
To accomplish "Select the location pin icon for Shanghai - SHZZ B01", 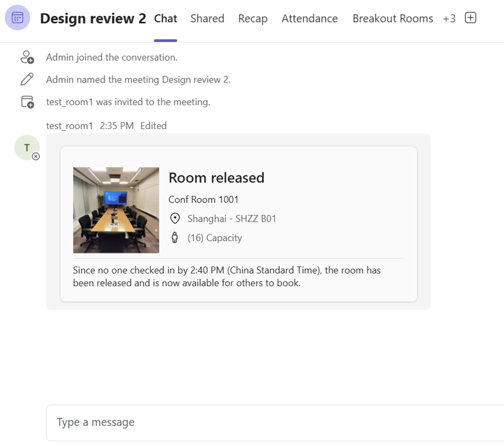I will coord(175,218).
